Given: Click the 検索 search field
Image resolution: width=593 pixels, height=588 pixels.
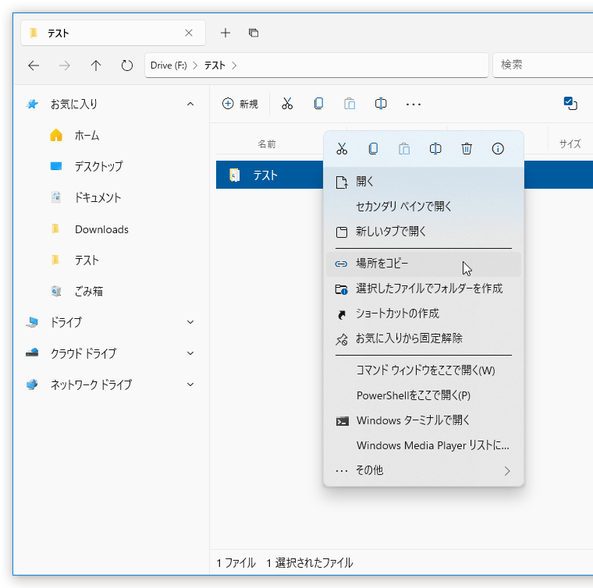Looking at the screenshot, I should [x=544, y=65].
